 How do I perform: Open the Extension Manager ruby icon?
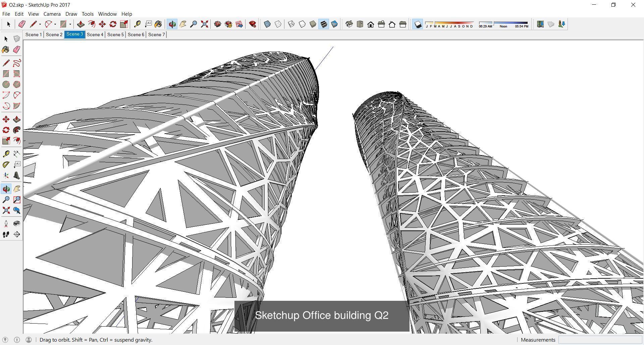253,24
